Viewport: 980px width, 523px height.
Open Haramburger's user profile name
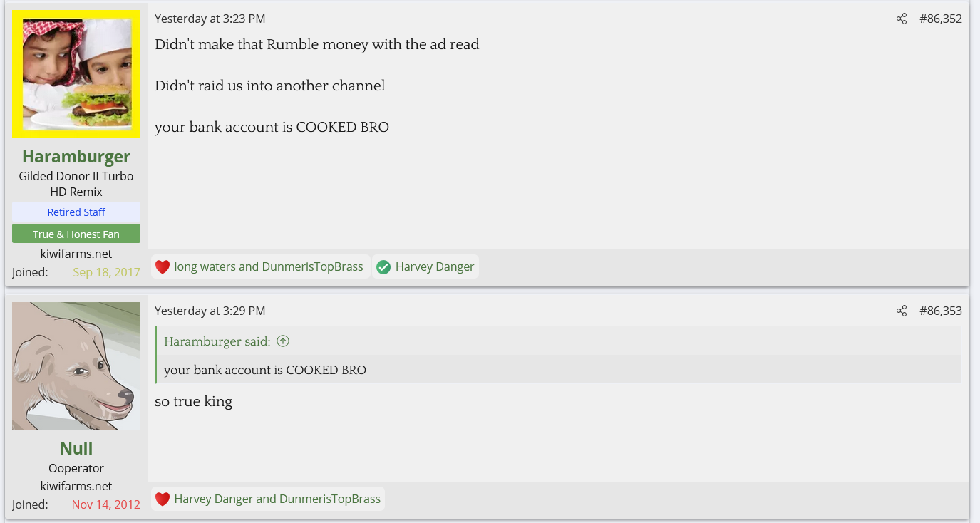pyautogui.click(x=76, y=156)
